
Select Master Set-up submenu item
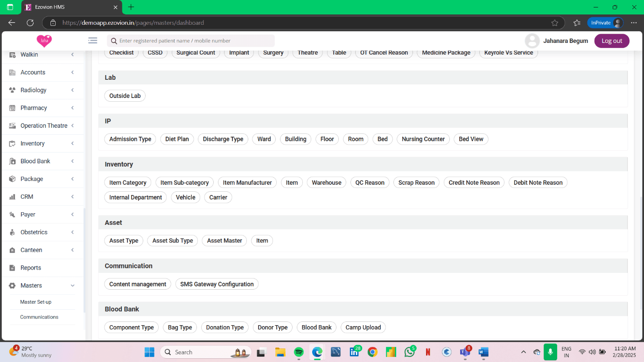[x=36, y=302]
